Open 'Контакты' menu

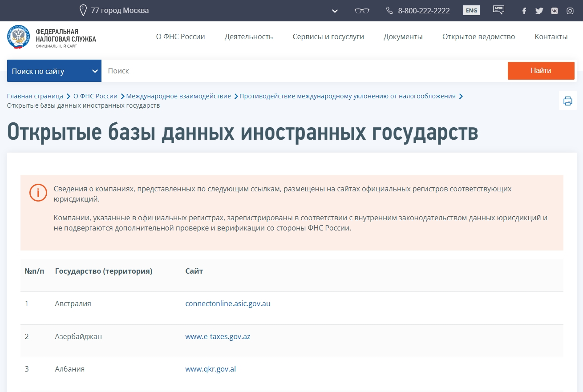[551, 36]
